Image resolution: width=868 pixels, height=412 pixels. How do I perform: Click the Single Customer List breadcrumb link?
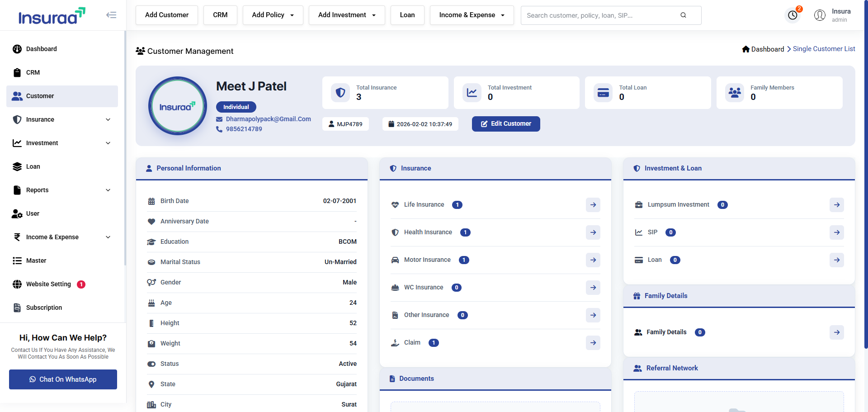(824, 49)
